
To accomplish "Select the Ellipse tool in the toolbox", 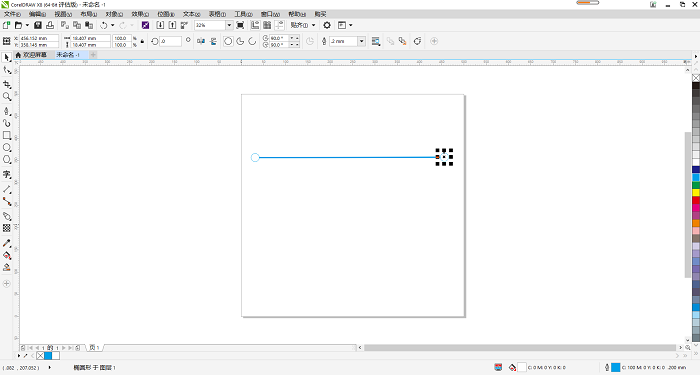I will point(7,147).
